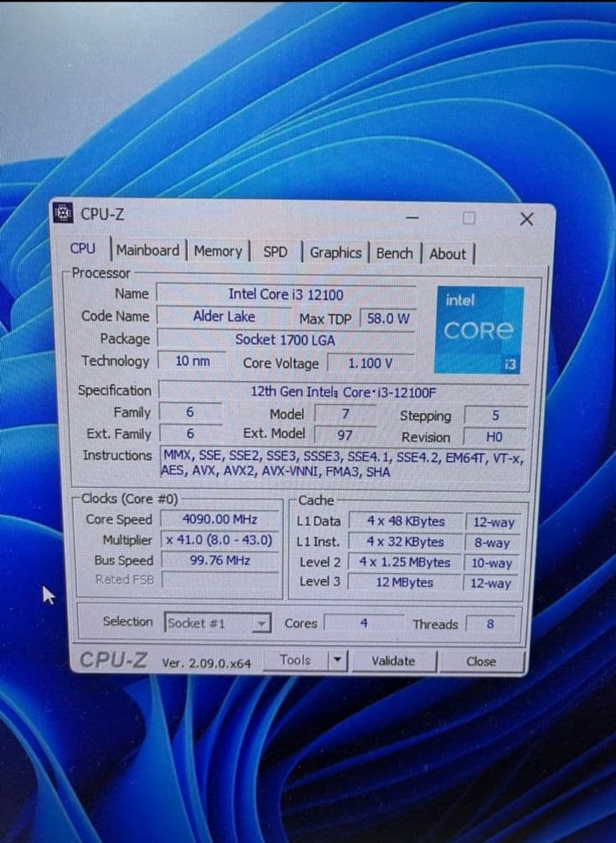Viewport: 616px width, 843px height.
Task: Click the Level 3 value 12 MBytes
Action: pyautogui.click(x=404, y=582)
